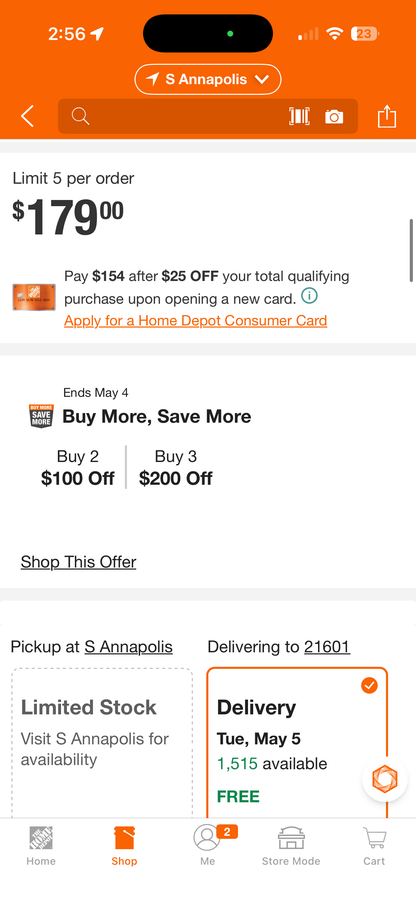Apply for a Home Depot Consumer Card

[x=195, y=321]
